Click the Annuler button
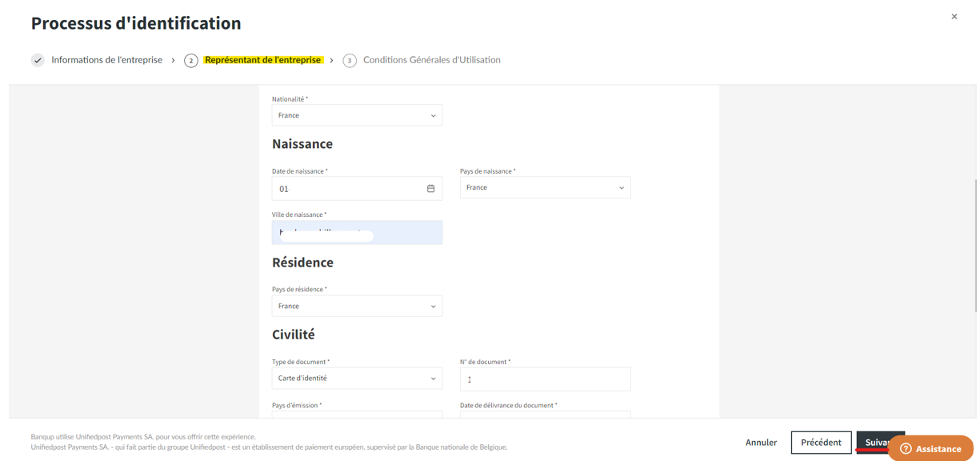Image resolution: width=980 pixels, height=461 pixels. coord(761,443)
